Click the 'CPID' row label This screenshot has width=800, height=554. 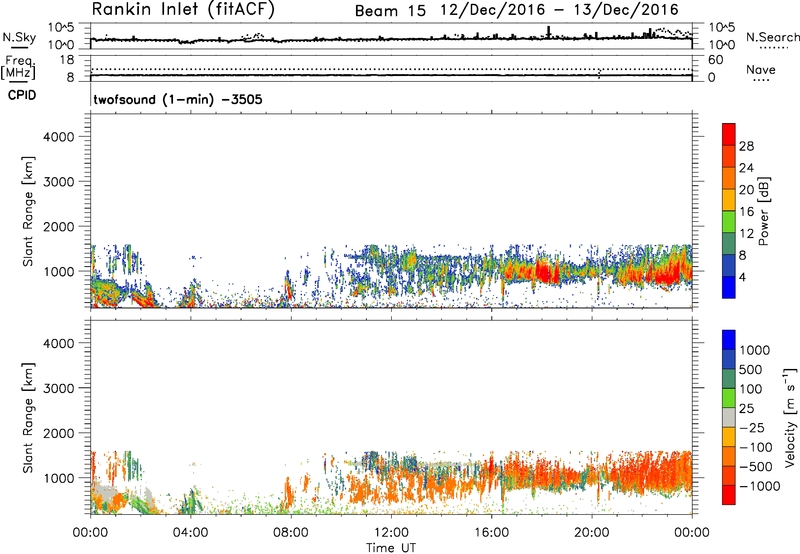coord(22,95)
